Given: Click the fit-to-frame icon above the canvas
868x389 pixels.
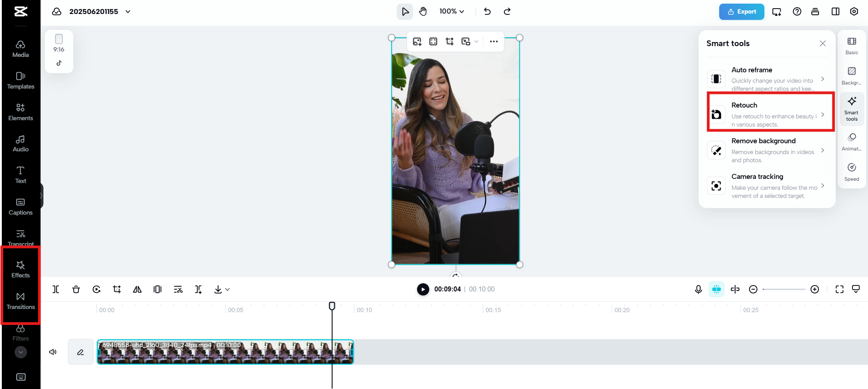Looking at the screenshot, I should tap(433, 42).
